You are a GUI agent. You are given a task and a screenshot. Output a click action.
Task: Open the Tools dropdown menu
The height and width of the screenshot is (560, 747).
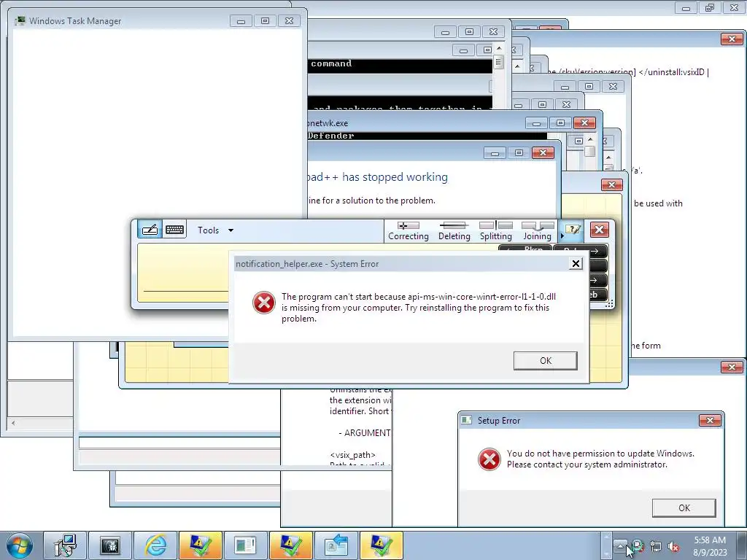215,230
